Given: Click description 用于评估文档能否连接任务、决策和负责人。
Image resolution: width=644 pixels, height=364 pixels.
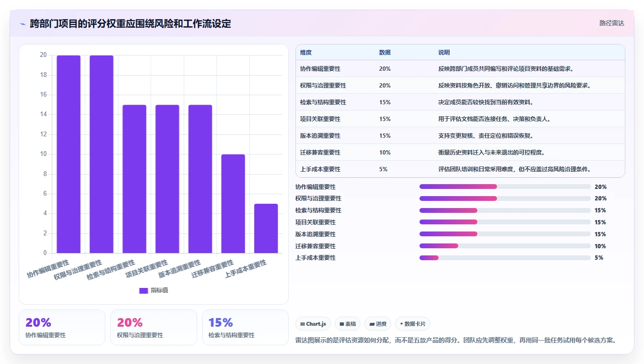Looking at the screenshot, I should coord(495,119).
